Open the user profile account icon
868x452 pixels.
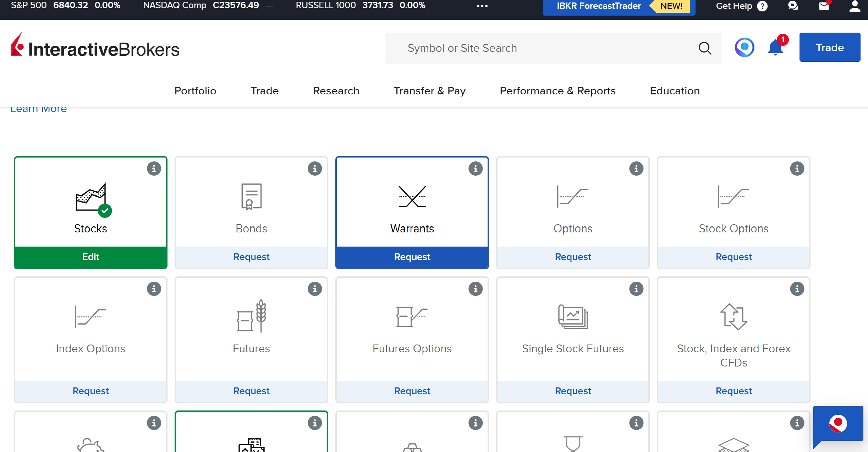pyautogui.click(x=855, y=6)
